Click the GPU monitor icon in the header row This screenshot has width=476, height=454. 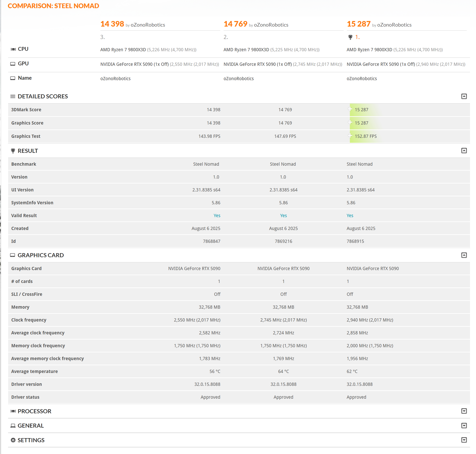point(13,64)
